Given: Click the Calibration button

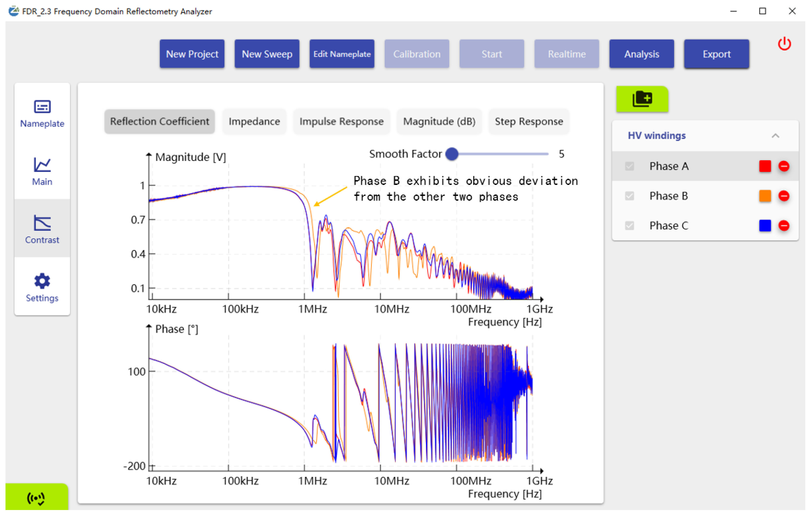Looking at the screenshot, I should (x=416, y=54).
